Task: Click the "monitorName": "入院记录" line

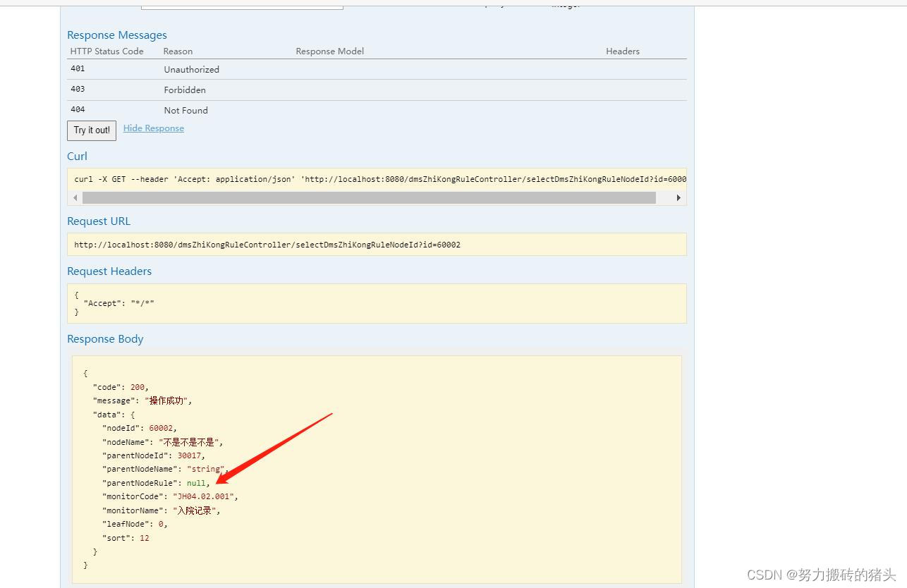Action: pyautogui.click(x=162, y=510)
